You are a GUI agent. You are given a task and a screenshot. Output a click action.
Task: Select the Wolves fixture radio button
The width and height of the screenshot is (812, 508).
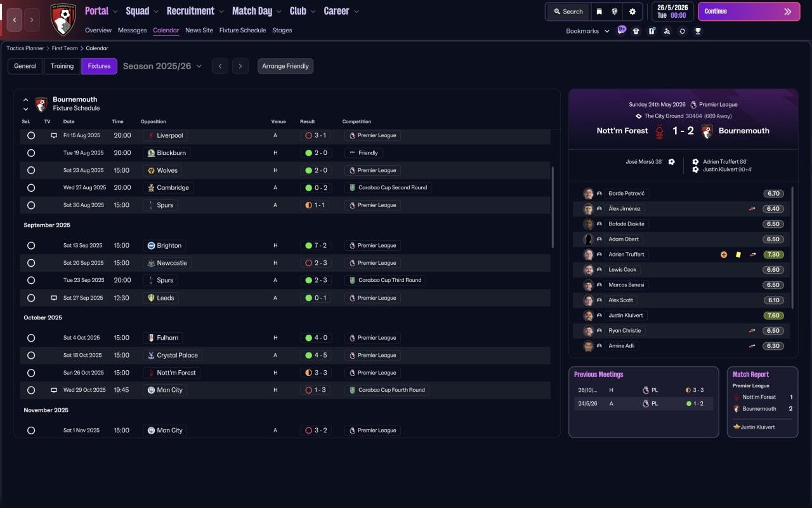pos(31,170)
